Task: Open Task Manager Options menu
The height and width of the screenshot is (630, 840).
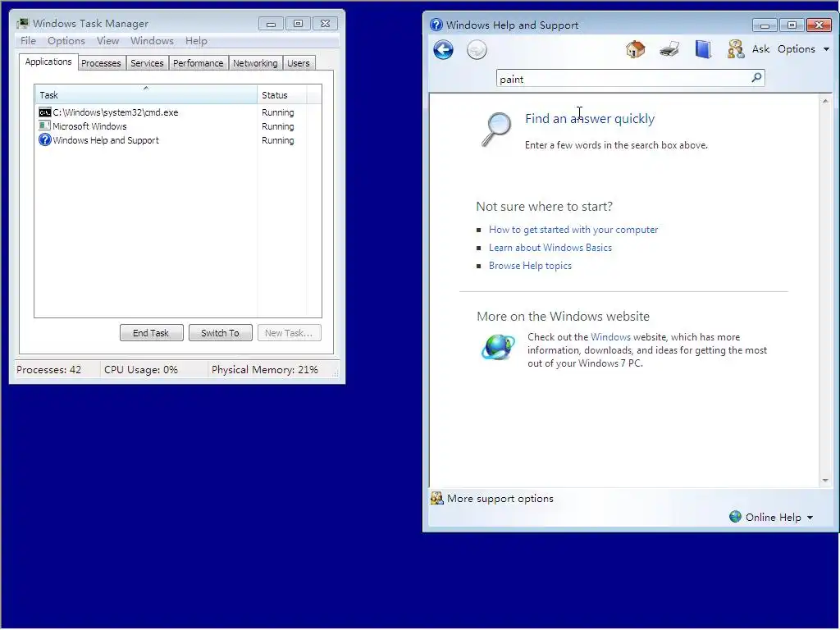Action: [66, 41]
